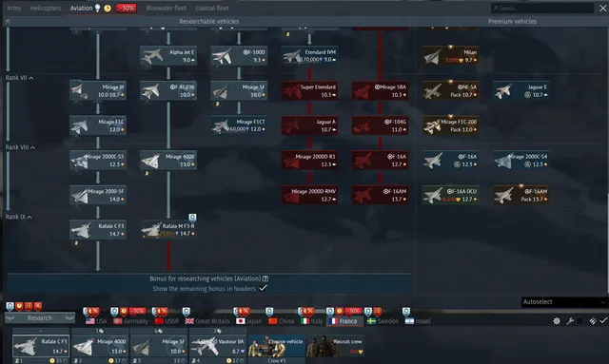Viewport: 609px width, 364px height.
Task: Select the USA nation tab
Action: [x=96, y=321]
